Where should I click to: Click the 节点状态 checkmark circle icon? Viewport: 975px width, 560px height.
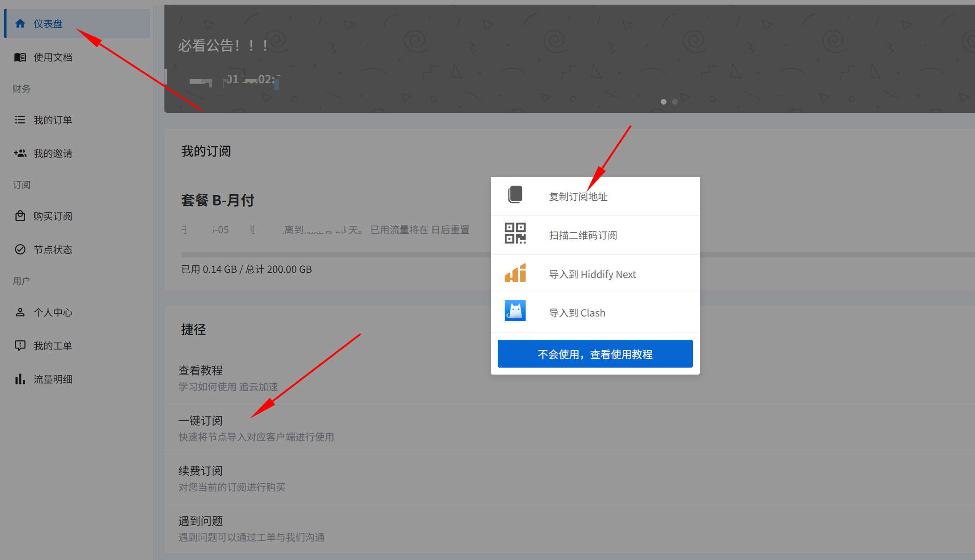[x=20, y=250]
